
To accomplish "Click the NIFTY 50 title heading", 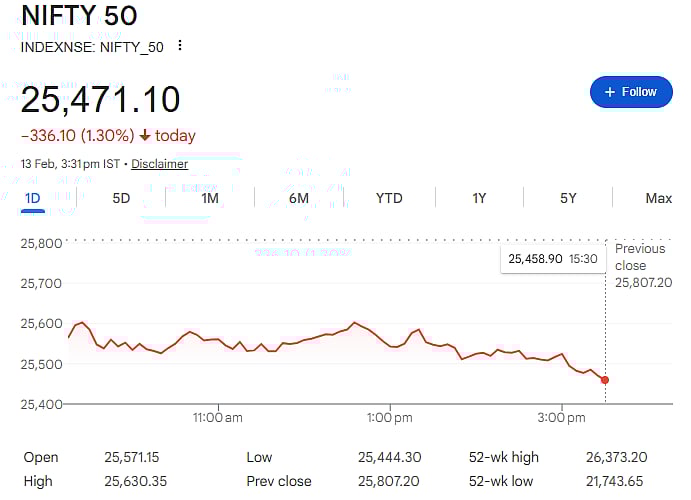I will (x=79, y=17).
